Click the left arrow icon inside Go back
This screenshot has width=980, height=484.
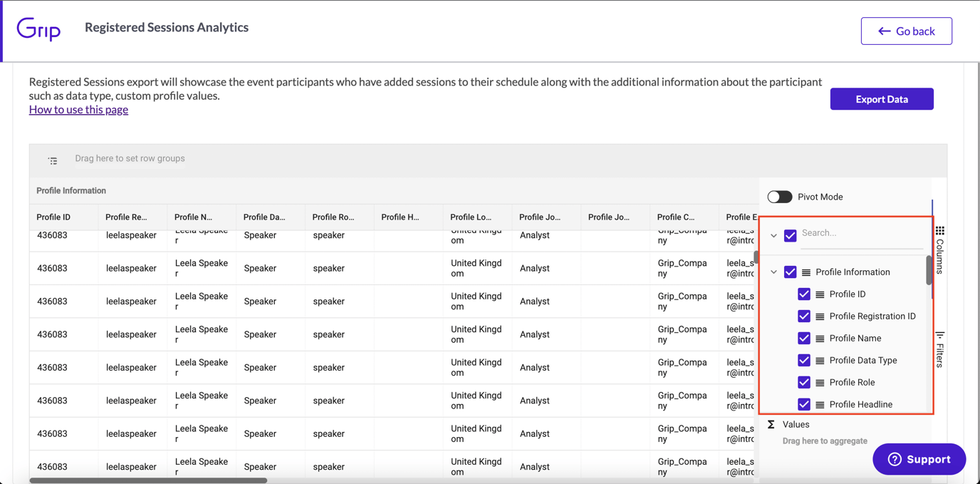[884, 31]
